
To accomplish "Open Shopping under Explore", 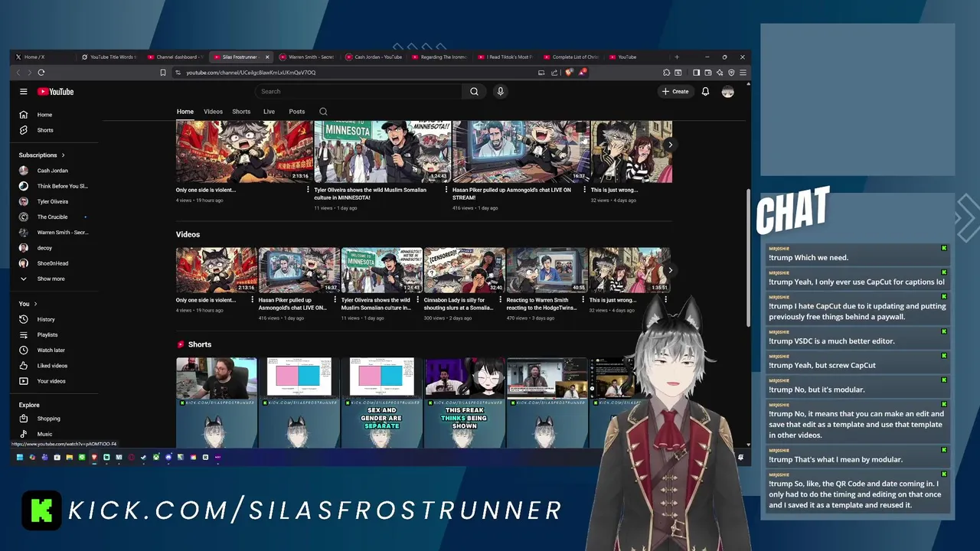I will [54, 419].
